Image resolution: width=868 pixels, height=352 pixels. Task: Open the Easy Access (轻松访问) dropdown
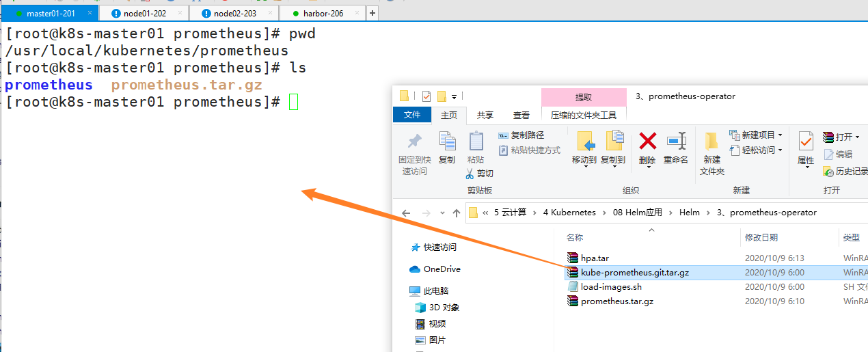click(x=755, y=150)
